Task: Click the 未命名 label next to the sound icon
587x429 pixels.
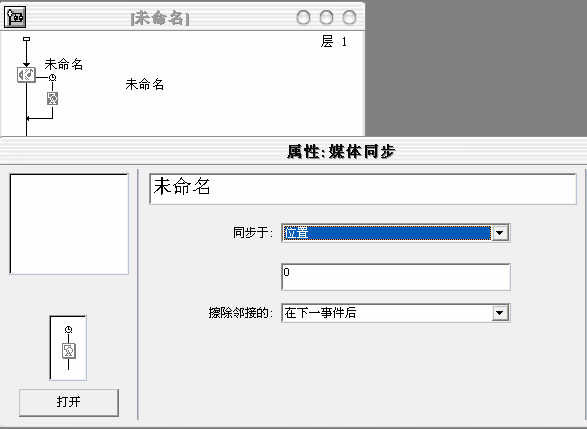Action: 64,64
